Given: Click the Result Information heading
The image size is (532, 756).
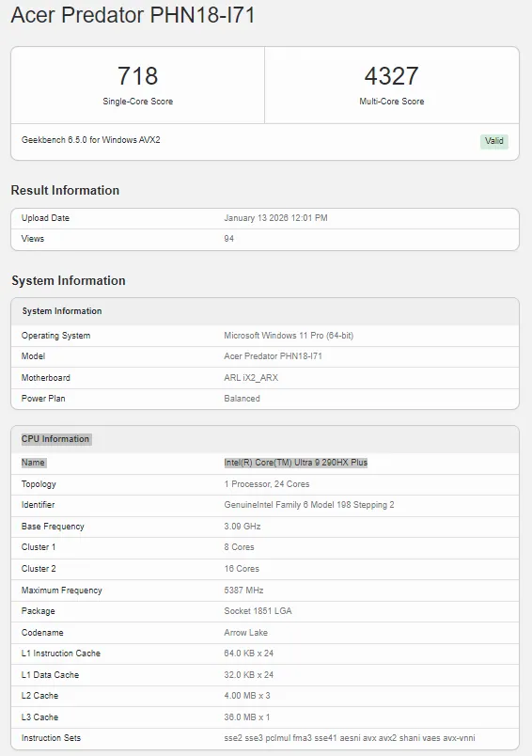Looking at the screenshot, I should (65, 190).
